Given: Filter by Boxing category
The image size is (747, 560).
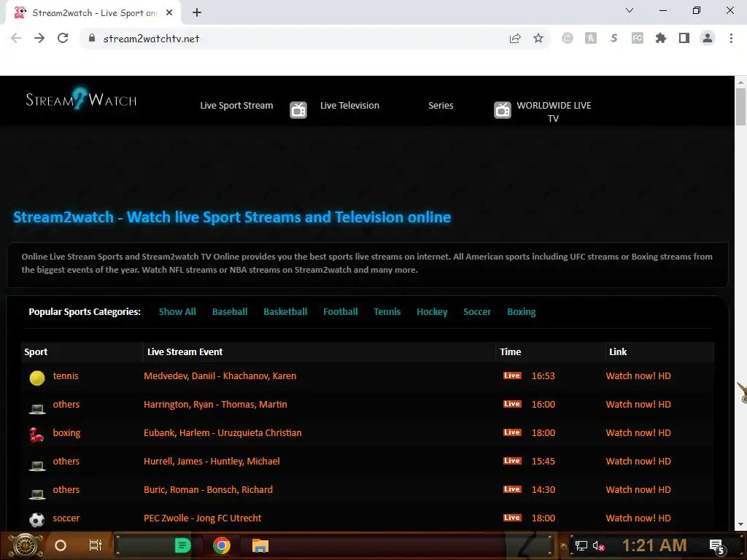Looking at the screenshot, I should 521,312.
